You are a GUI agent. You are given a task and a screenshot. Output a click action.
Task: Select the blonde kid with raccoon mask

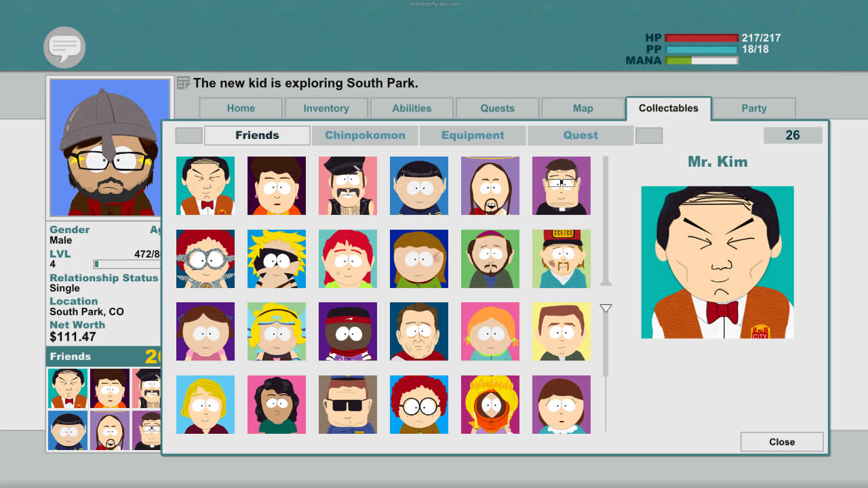pos(277,258)
